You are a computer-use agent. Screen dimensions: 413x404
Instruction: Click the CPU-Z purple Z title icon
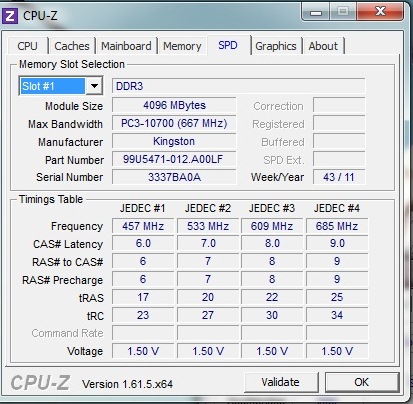click(10, 16)
